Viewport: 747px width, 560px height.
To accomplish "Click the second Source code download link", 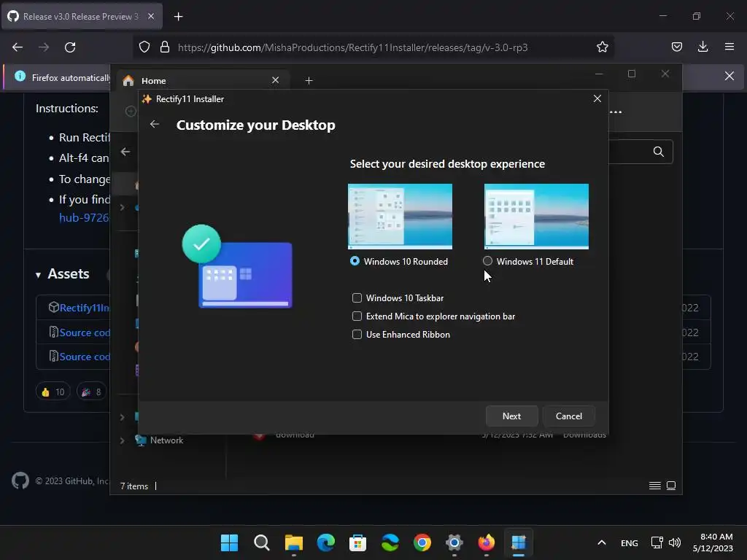I will point(85,357).
